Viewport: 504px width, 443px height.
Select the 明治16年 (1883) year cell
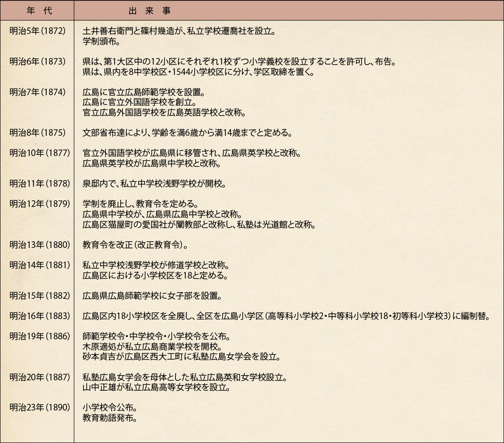point(40,316)
